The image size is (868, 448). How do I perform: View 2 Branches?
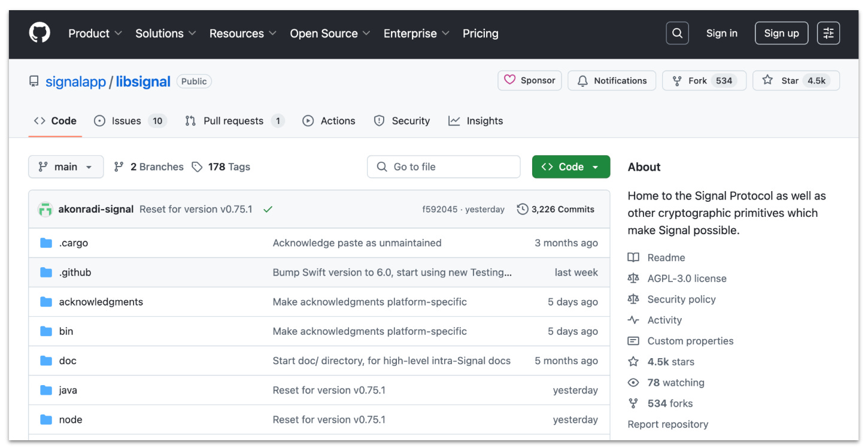pos(149,167)
